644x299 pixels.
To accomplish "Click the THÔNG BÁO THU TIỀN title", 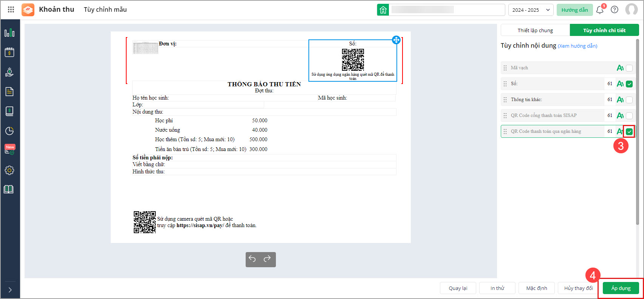I will (x=264, y=84).
